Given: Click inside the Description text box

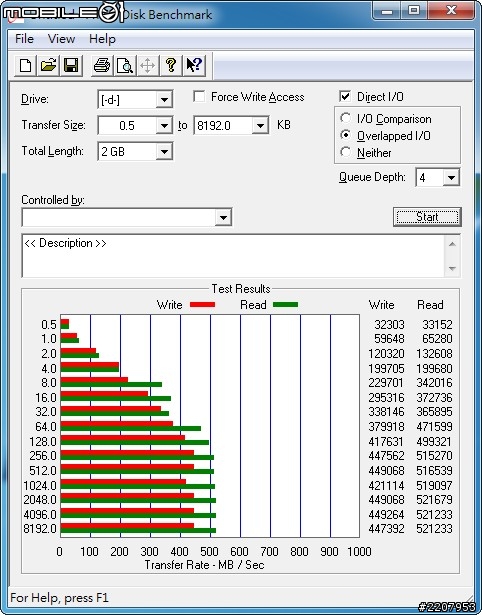Looking at the screenshot, I should click(x=234, y=256).
